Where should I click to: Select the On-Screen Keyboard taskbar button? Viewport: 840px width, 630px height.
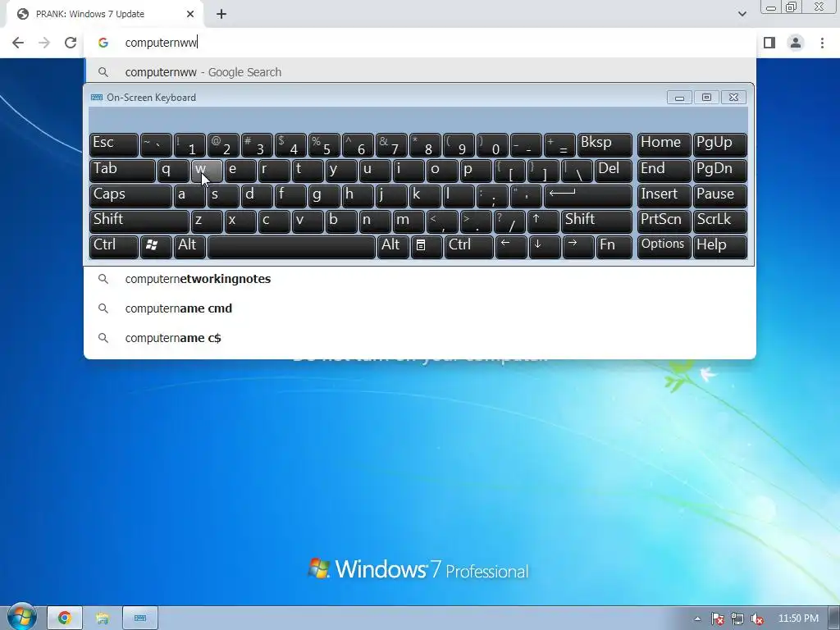140,619
